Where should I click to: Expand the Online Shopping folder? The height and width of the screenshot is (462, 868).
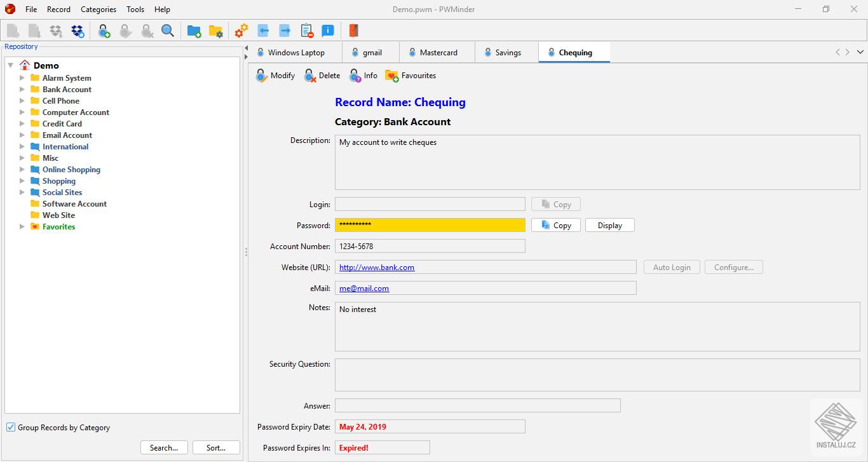pos(22,169)
